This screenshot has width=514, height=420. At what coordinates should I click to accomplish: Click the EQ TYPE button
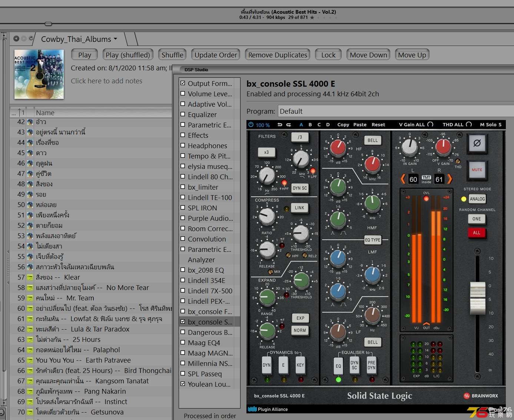pos(372,240)
